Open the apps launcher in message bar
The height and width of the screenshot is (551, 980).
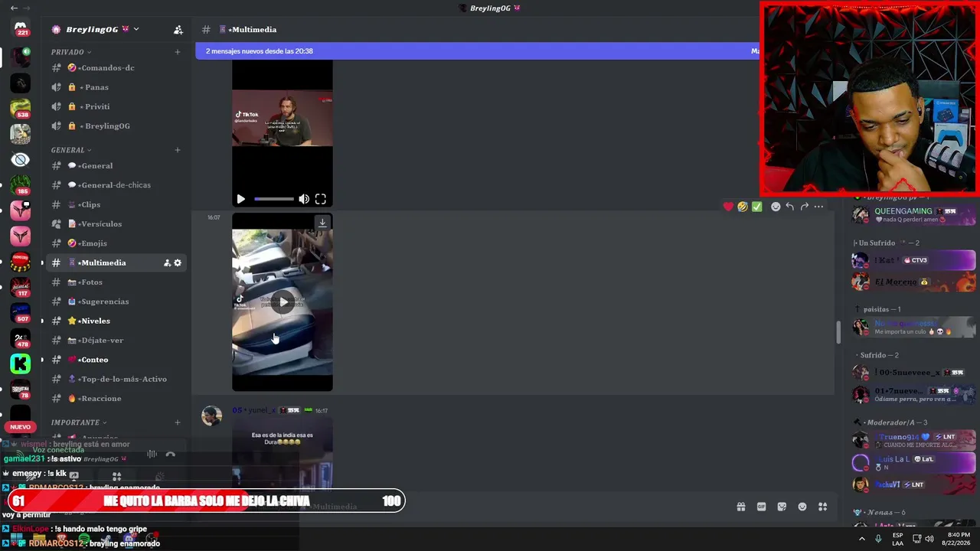823,507
